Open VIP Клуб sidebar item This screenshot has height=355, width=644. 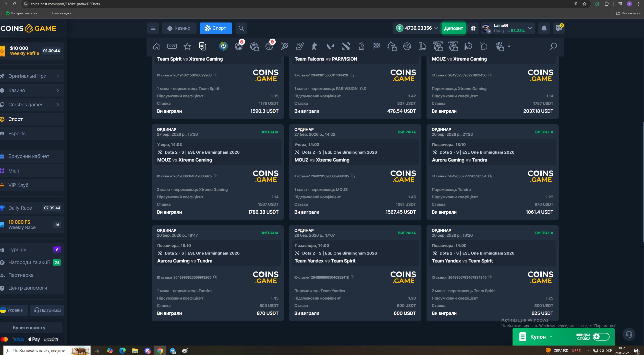click(32, 185)
